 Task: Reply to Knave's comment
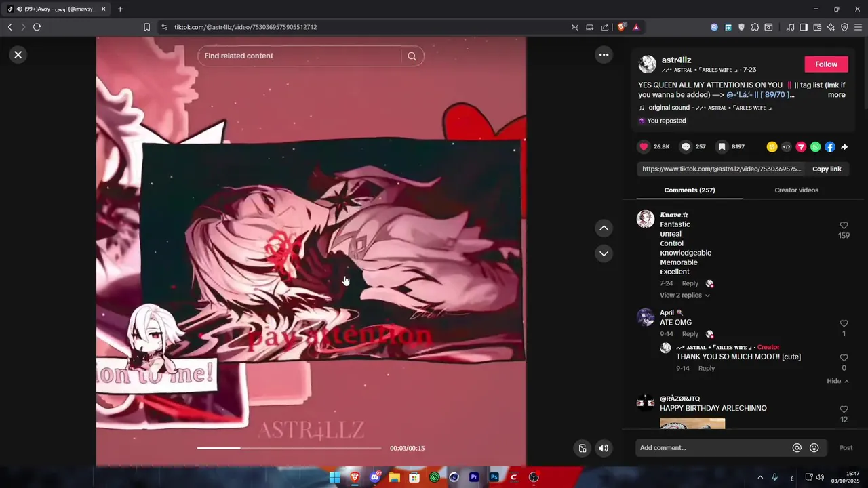tap(690, 283)
